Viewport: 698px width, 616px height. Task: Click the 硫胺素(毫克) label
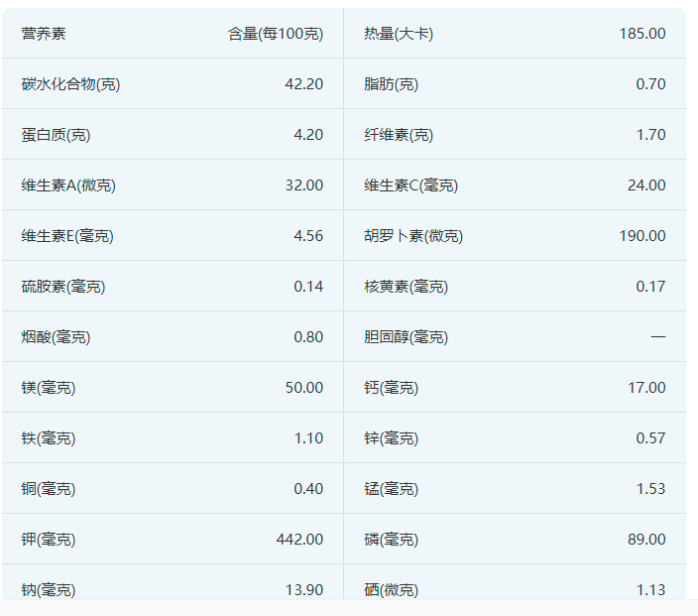(63, 287)
